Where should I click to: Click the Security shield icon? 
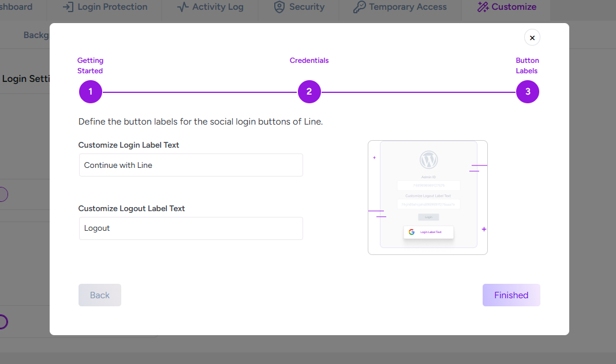pos(279,7)
